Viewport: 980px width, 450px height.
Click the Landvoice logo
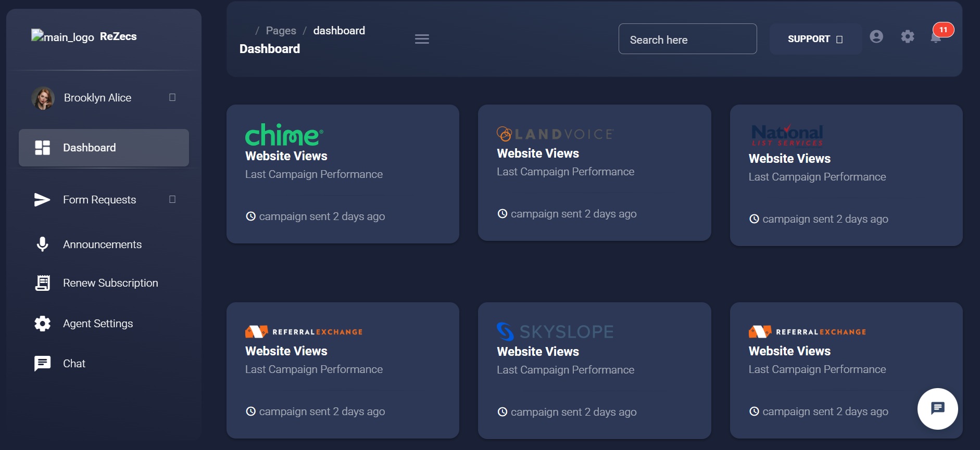click(x=555, y=134)
